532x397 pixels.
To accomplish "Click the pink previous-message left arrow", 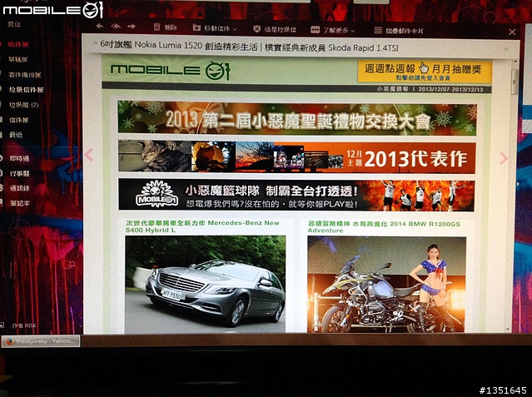I will coord(89,155).
